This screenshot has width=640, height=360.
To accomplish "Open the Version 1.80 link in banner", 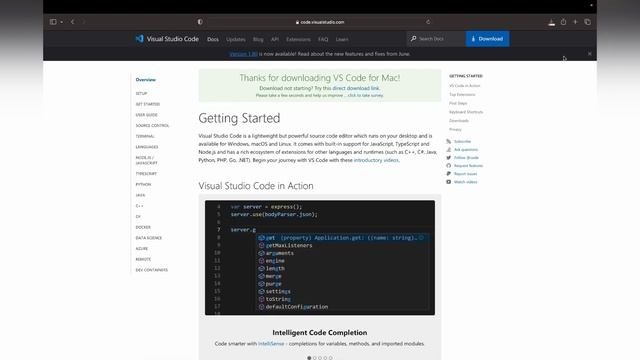I will coord(243,54).
